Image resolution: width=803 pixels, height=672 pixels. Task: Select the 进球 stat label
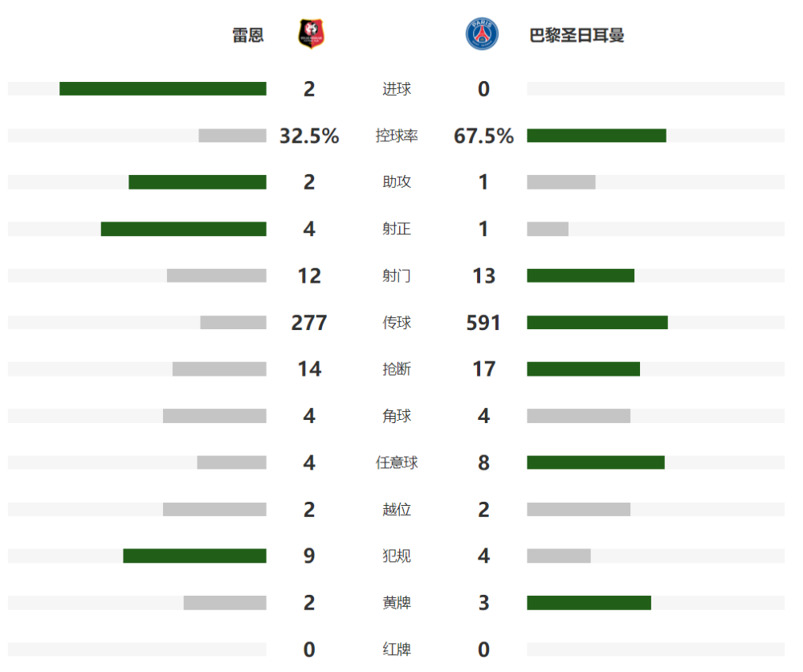pos(397,89)
